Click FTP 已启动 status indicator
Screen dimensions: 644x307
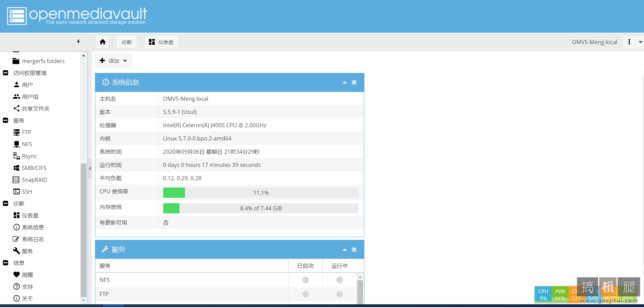(x=306, y=294)
